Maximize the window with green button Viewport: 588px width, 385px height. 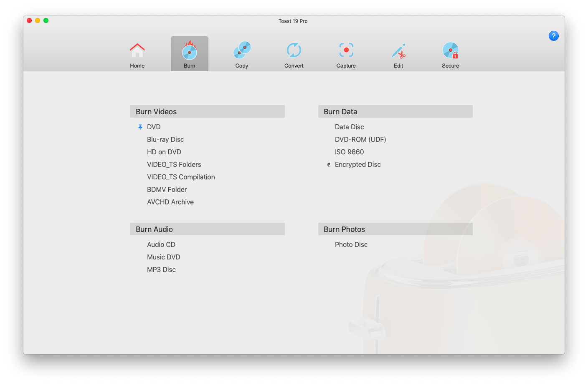coord(46,20)
